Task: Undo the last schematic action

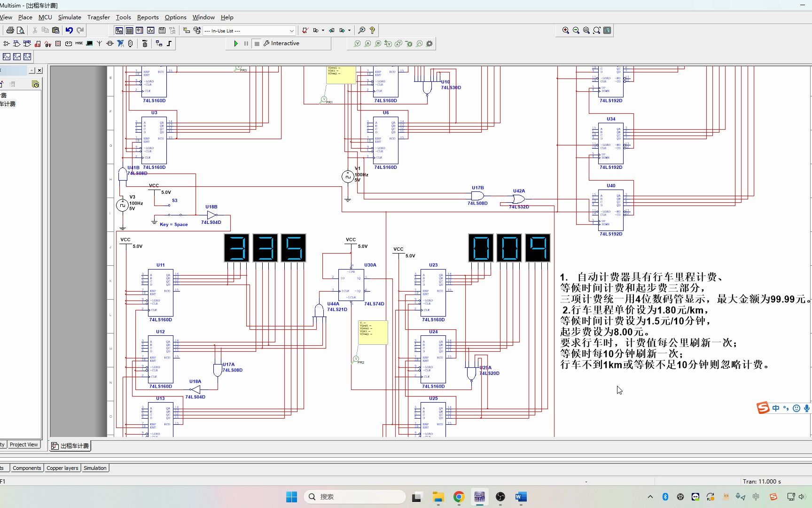Action: tap(69, 30)
